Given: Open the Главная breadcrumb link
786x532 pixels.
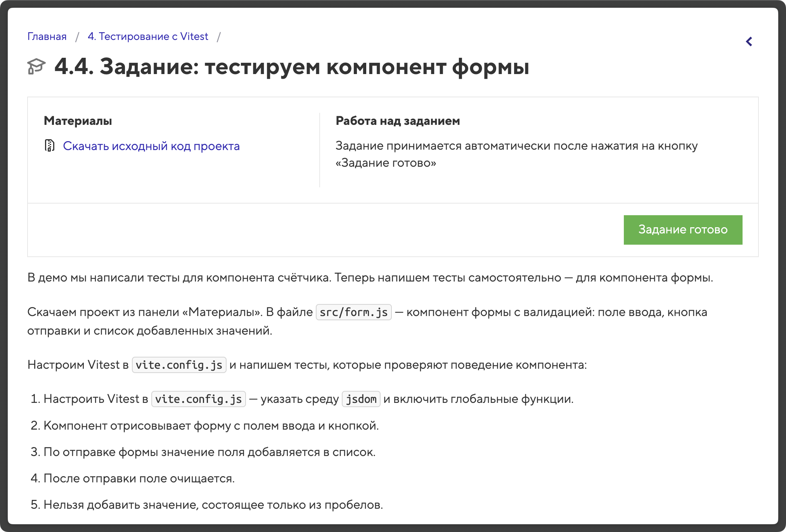Looking at the screenshot, I should [x=47, y=36].
